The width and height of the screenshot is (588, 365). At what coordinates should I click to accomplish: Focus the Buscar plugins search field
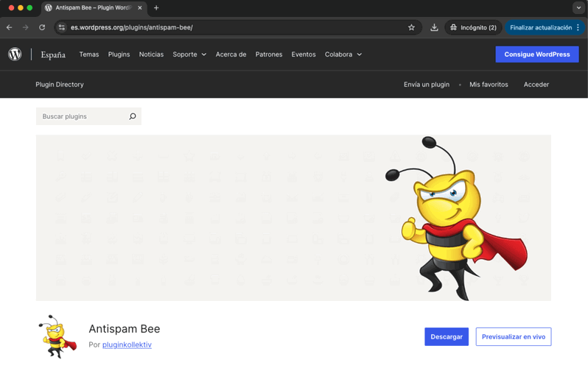pos(88,116)
